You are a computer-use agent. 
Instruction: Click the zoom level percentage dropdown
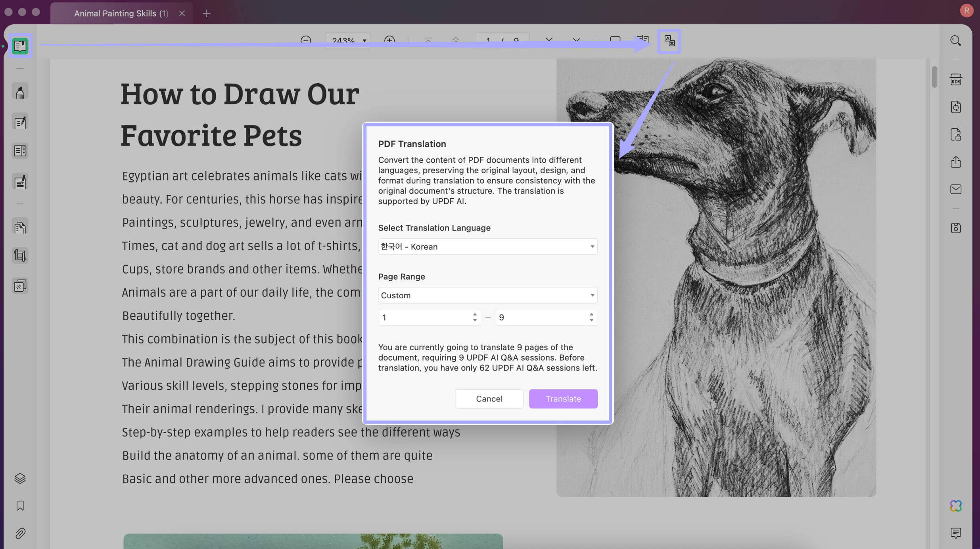pos(347,40)
